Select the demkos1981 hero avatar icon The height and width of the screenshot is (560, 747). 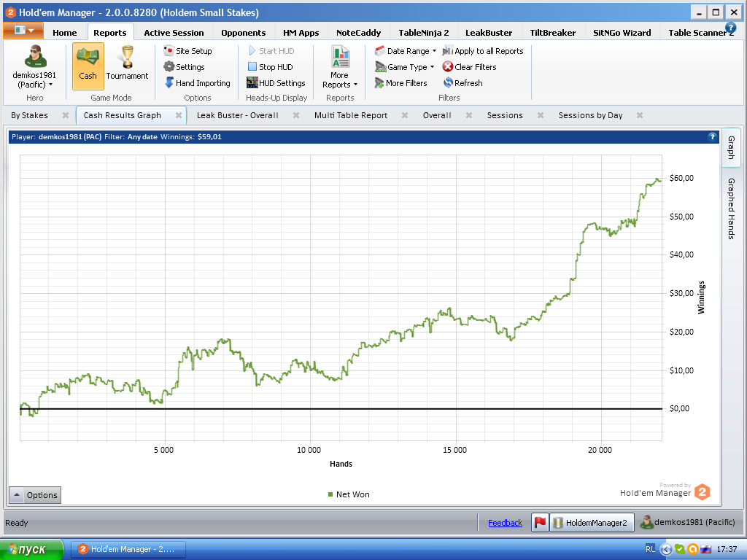(35, 57)
